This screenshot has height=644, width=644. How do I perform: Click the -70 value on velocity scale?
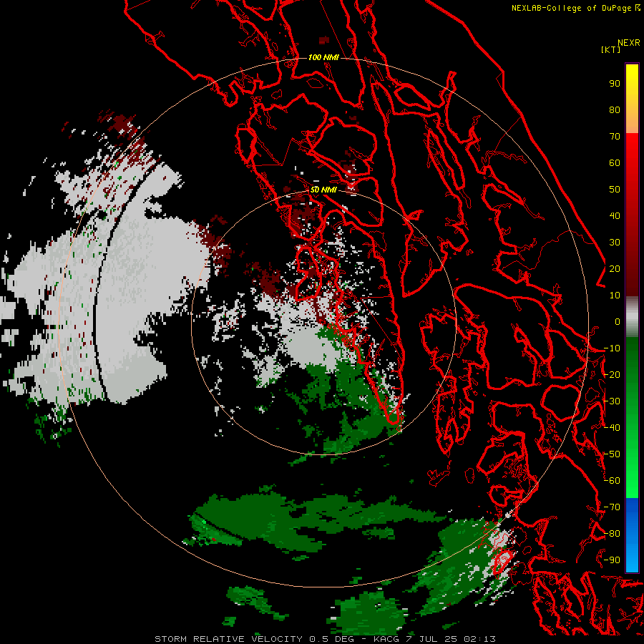[x=612, y=507]
